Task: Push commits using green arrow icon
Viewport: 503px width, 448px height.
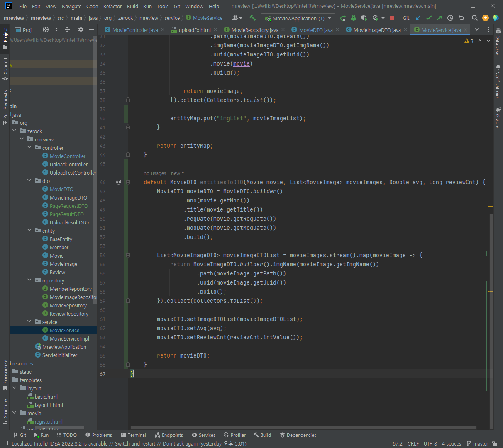Action: coord(440,18)
